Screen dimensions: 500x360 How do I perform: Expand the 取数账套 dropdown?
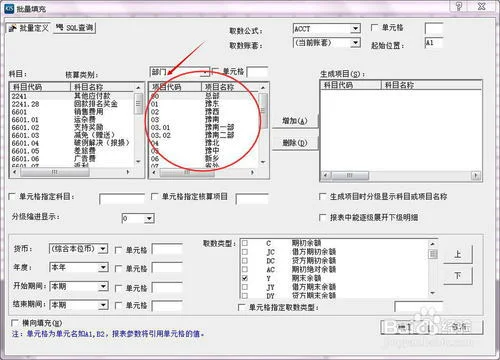(356, 43)
